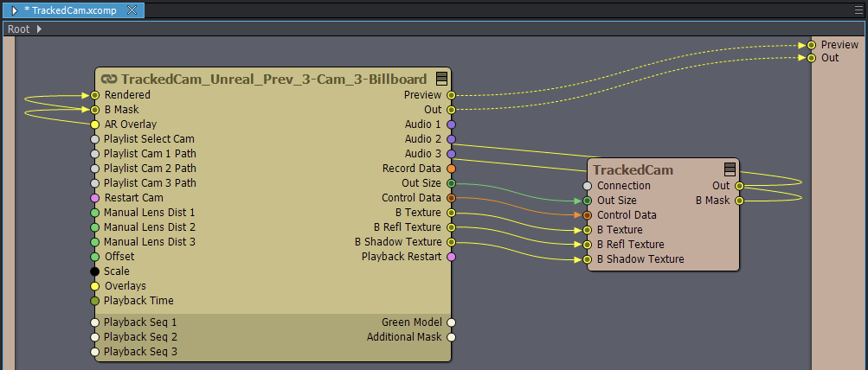Click the Out Size input pin on TrackedCam node
This screenshot has height=370, width=868.
(x=588, y=201)
